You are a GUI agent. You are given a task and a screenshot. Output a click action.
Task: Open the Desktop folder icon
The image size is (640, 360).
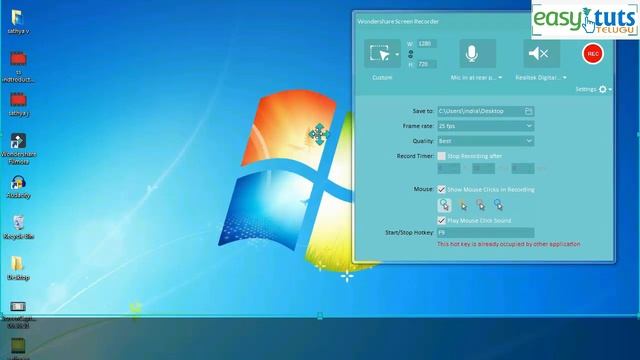point(18,268)
